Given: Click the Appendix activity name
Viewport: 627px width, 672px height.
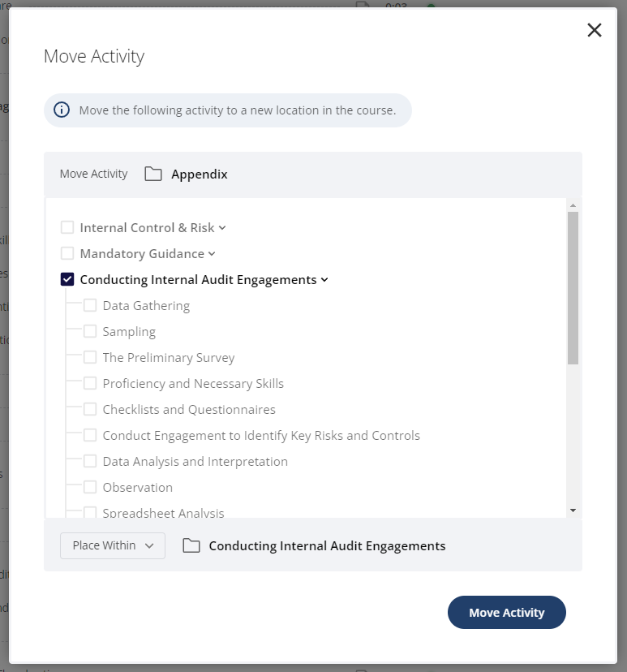Looking at the screenshot, I should click(200, 174).
